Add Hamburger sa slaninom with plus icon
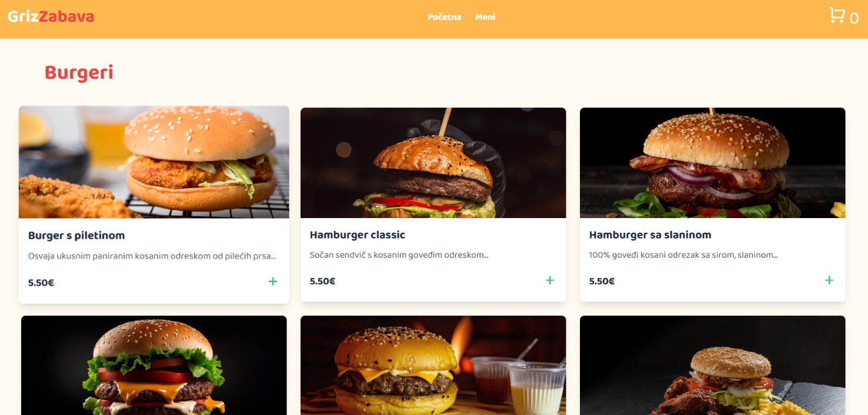Image resolution: width=868 pixels, height=415 pixels. click(x=829, y=280)
